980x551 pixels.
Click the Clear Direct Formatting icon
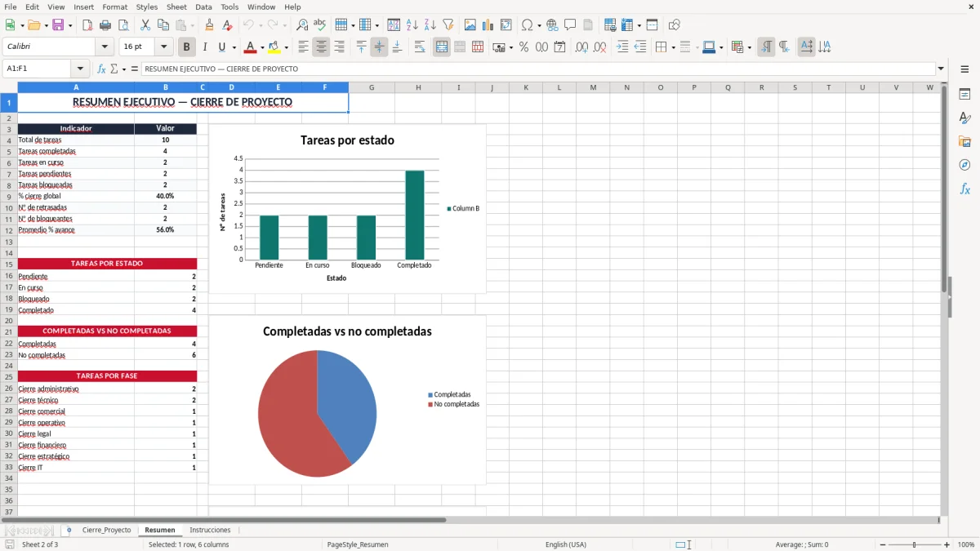228,25
